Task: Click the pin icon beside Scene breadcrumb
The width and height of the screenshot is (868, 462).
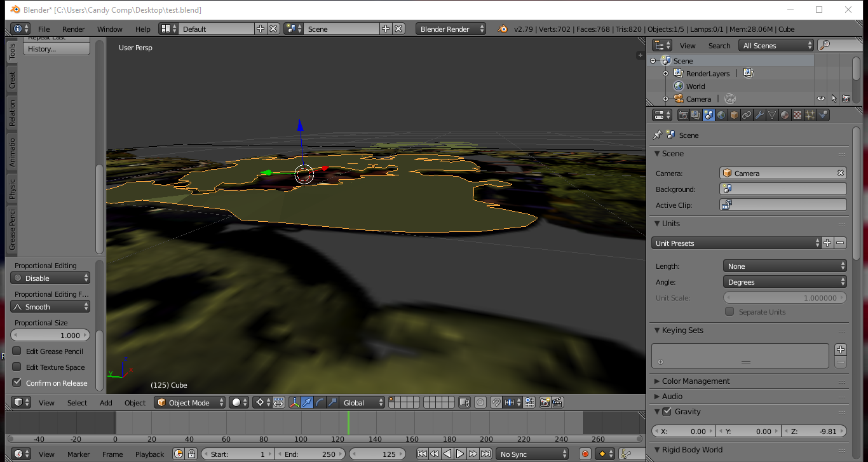Action: (658, 135)
